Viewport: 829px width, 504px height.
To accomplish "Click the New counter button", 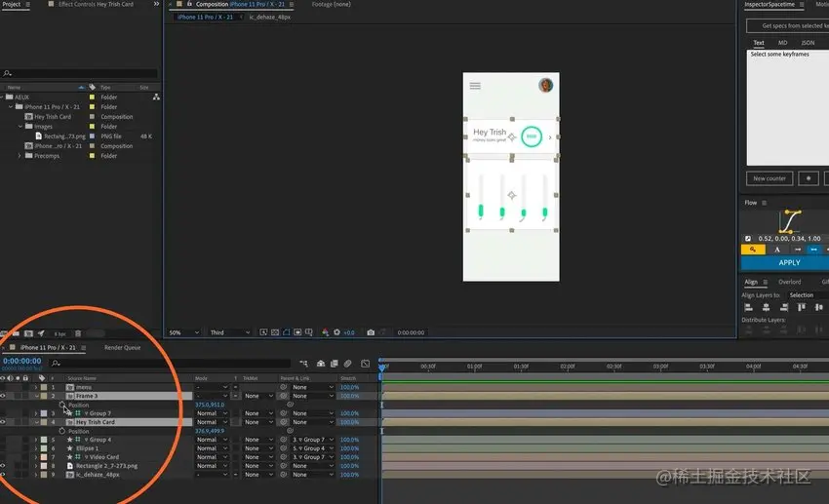I will coord(770,178).
